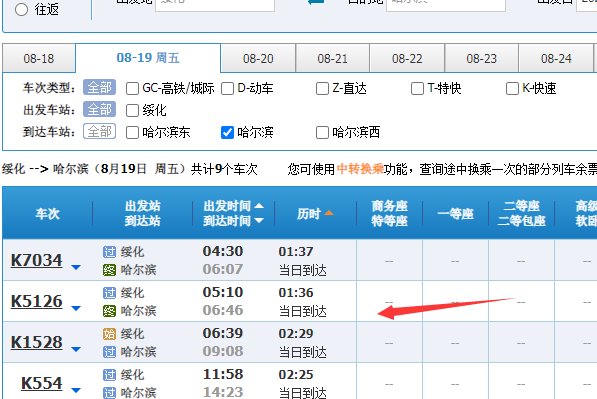Viewport: 597px width, 399px height.
Task: Check the 绥化 departure station box
Action: 132,110
